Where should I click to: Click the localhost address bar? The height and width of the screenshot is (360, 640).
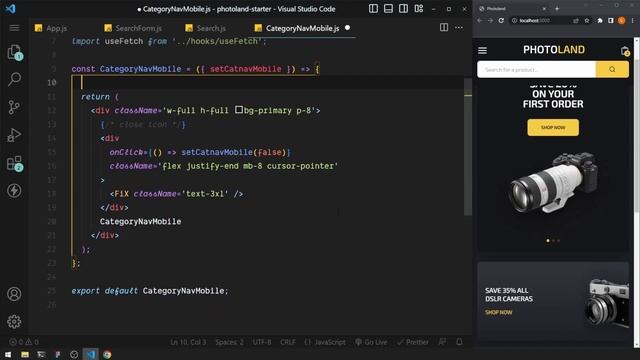pyautogui.click(x=540, y=20)
